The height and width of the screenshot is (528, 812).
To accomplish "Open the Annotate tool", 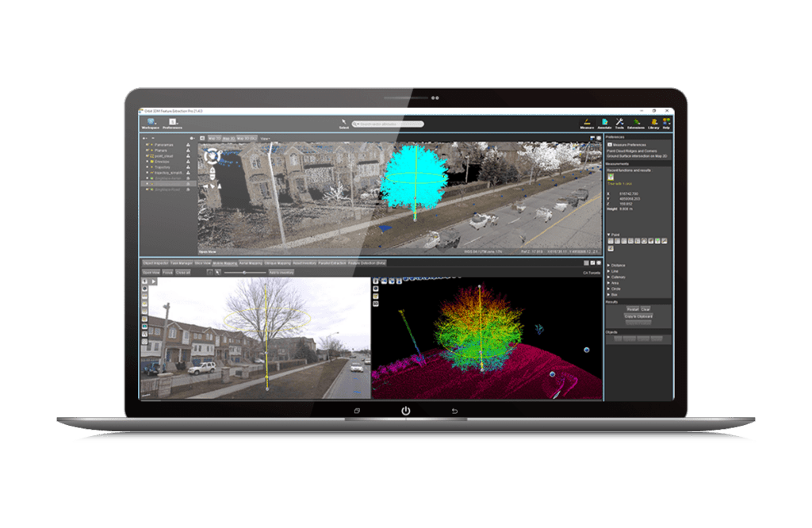I will coord(604,122).
